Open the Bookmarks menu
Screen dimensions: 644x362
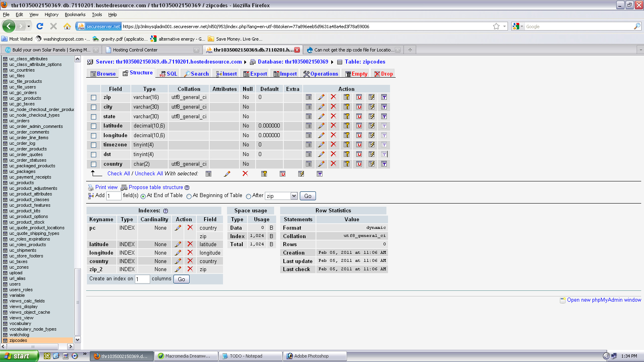[x=75, y=14]
